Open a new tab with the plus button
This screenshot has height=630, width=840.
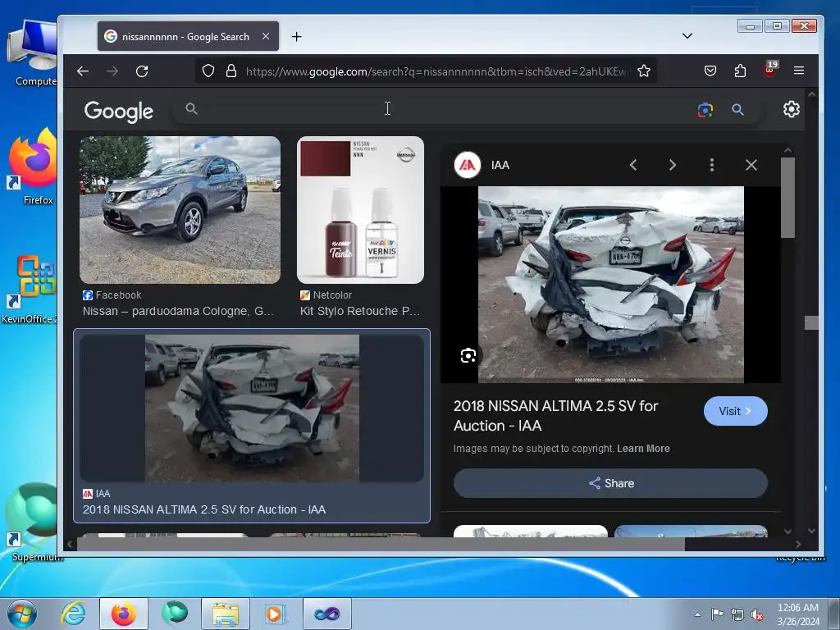click(x=296, y=36)
